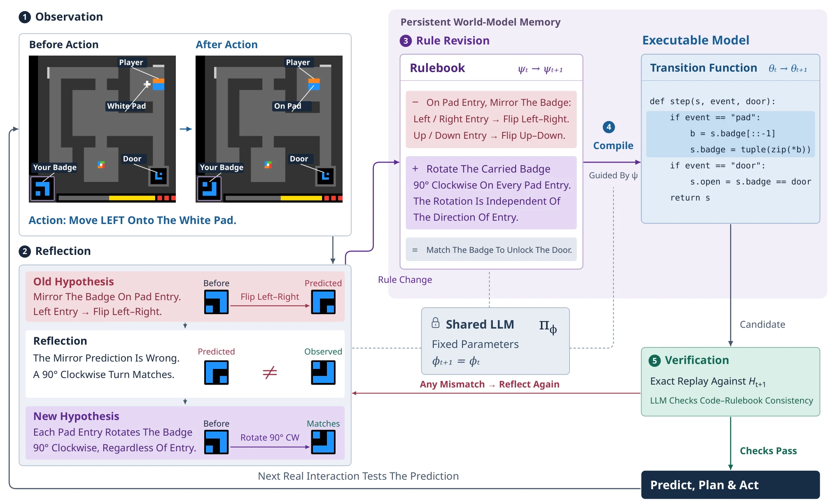Select the numbered circle 1 beside Observation
Viewport: 840px width, 504px height.
[x=25, y=17]
